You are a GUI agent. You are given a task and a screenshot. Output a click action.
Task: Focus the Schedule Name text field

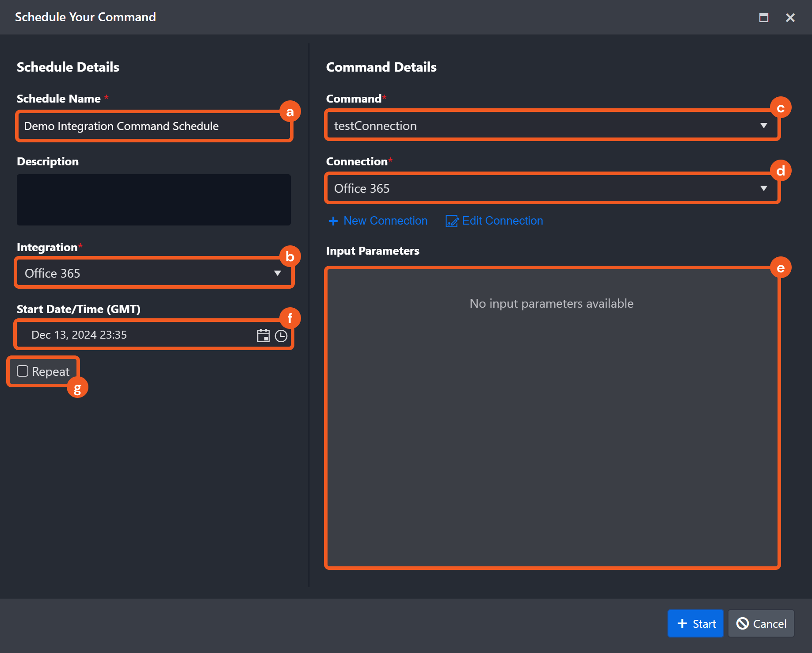pyautogui.click(x=150, y=126)
